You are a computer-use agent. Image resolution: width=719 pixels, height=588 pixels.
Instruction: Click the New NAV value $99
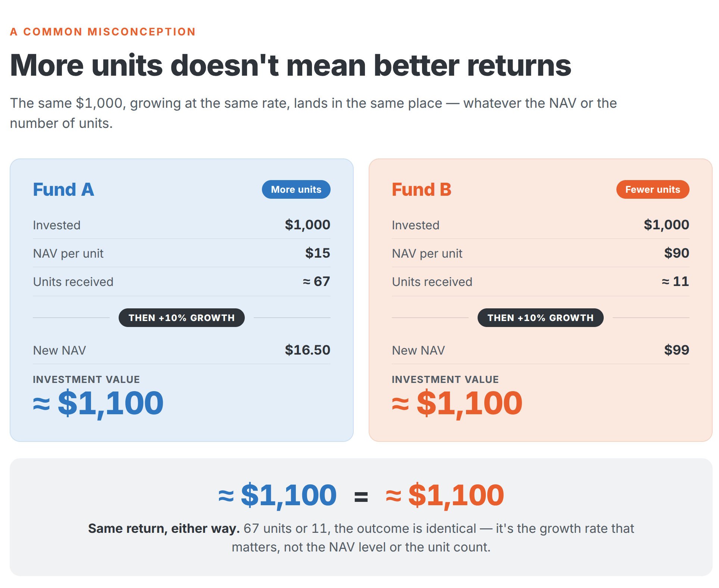[676, 350]
